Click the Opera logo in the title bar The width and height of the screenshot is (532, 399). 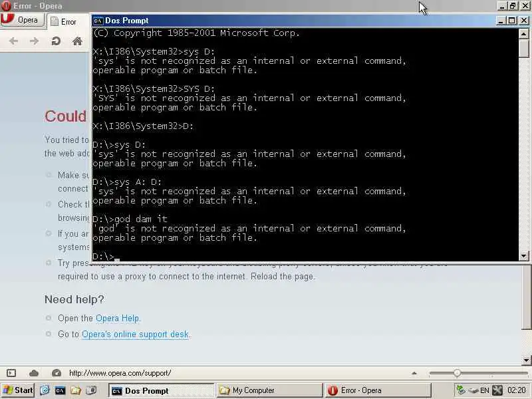tap(6, 6)
